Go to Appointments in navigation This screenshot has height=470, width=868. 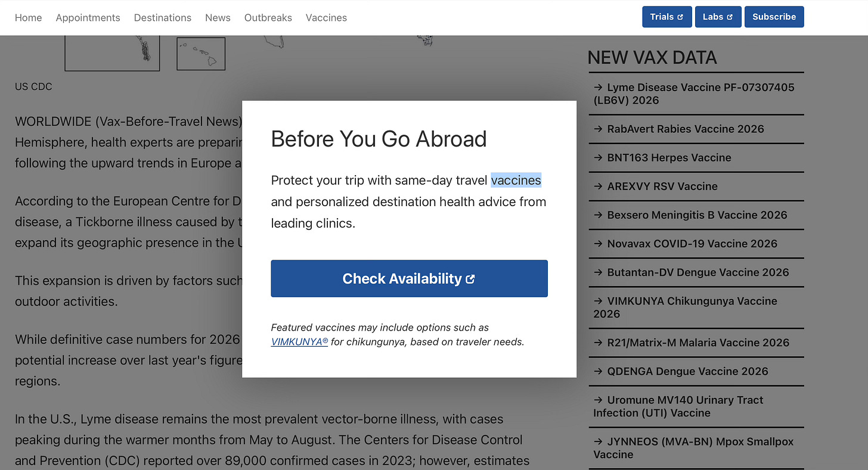click(x=88, y=18)
